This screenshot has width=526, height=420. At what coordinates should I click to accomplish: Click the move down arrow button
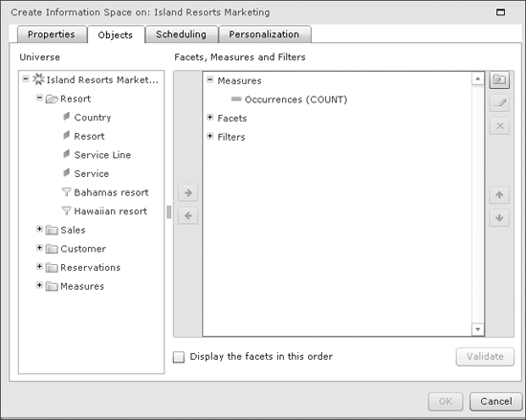click(499, 218)
